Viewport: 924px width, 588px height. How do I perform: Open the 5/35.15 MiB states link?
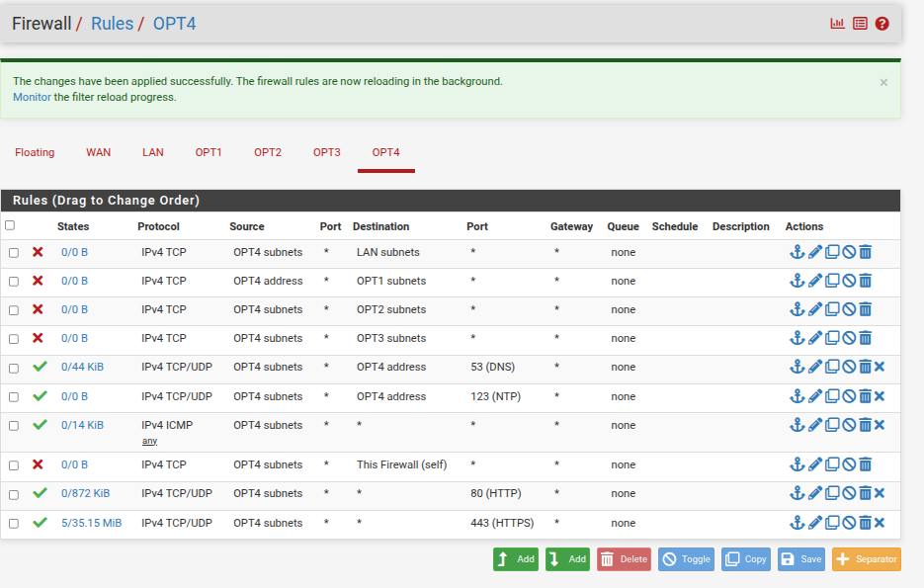click(x=91, y=523)
